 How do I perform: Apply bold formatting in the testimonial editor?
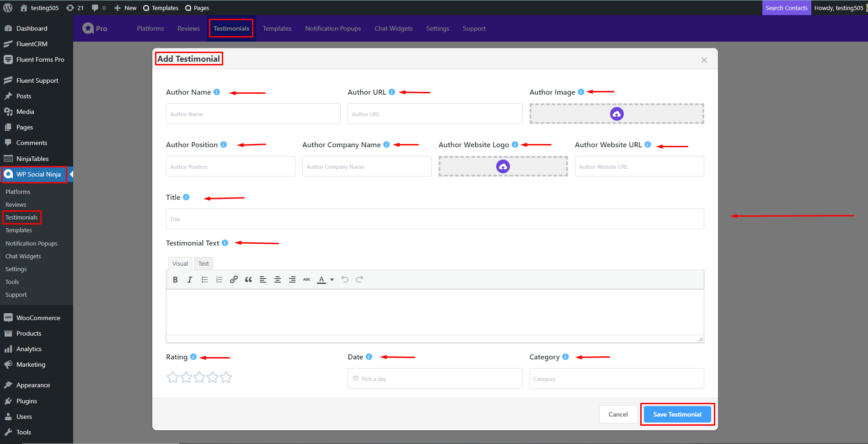click(x=175, y=279)
